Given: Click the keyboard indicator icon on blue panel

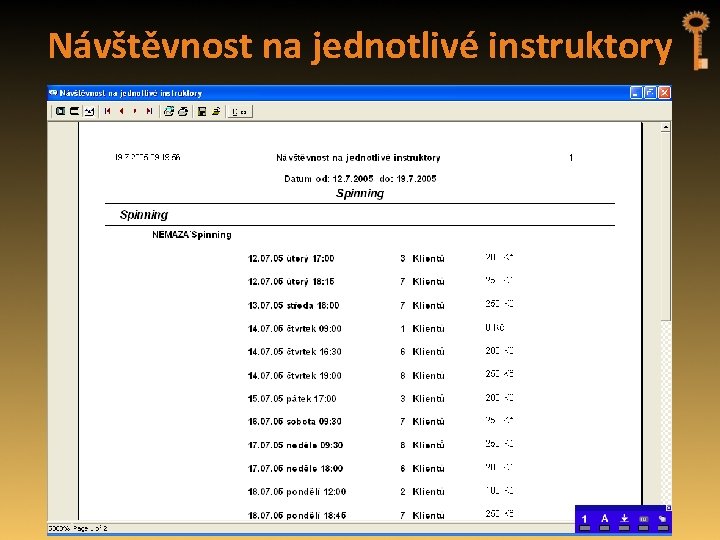Looking at the screenshot, I should (643, 521).
